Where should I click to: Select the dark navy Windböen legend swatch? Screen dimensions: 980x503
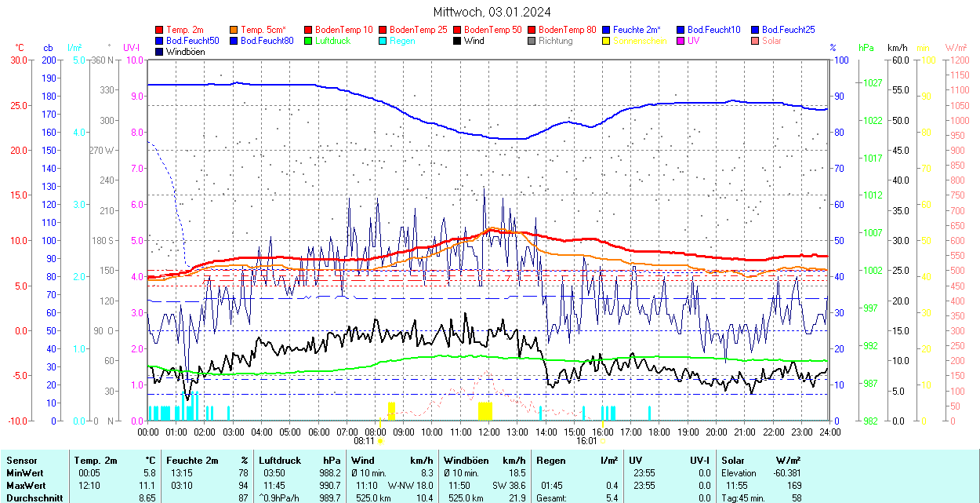pos(160,52)
